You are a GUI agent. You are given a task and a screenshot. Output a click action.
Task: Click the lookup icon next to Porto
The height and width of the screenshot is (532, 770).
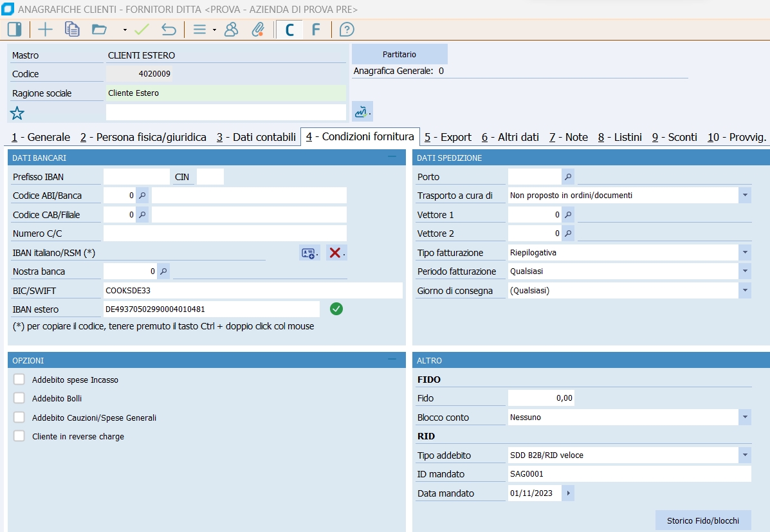[568, 177]
